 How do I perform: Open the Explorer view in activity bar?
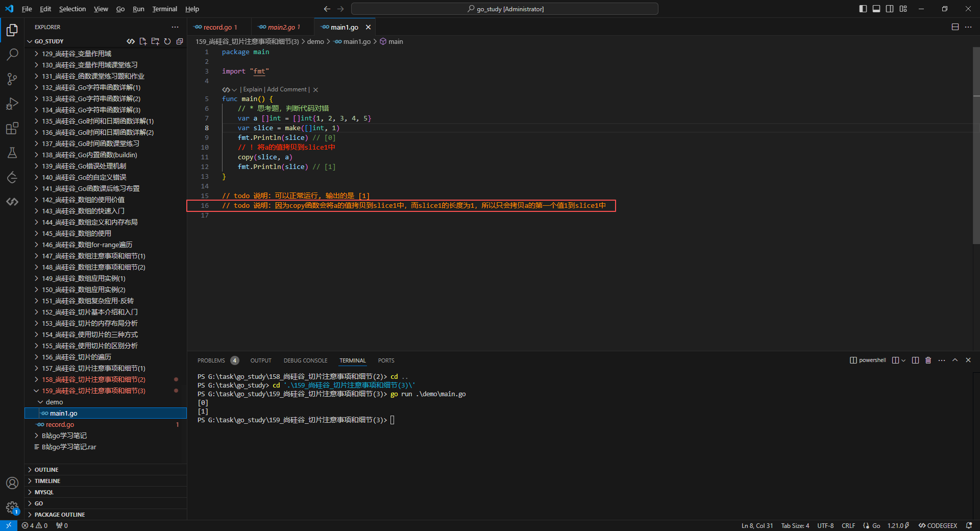pyautogui.click(x=12, y=30)
